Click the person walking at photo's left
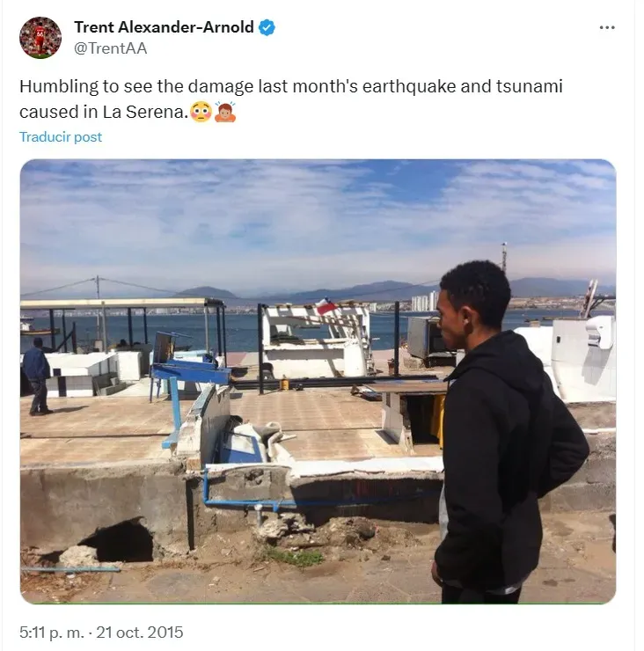The height and width of the screenshot is (651, 644). (x=37, y=377)
